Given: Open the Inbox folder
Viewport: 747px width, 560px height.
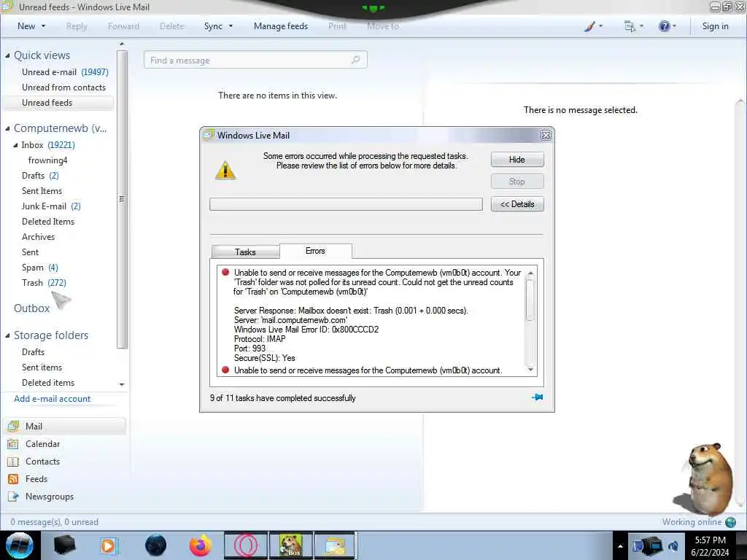Looking at the screenshot, I should (x=47, y=145).
